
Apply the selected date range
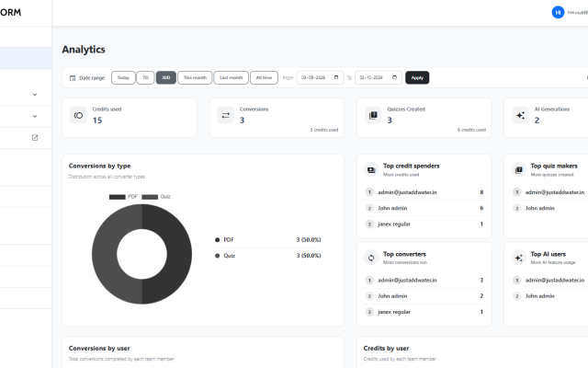tap(417, 77)
